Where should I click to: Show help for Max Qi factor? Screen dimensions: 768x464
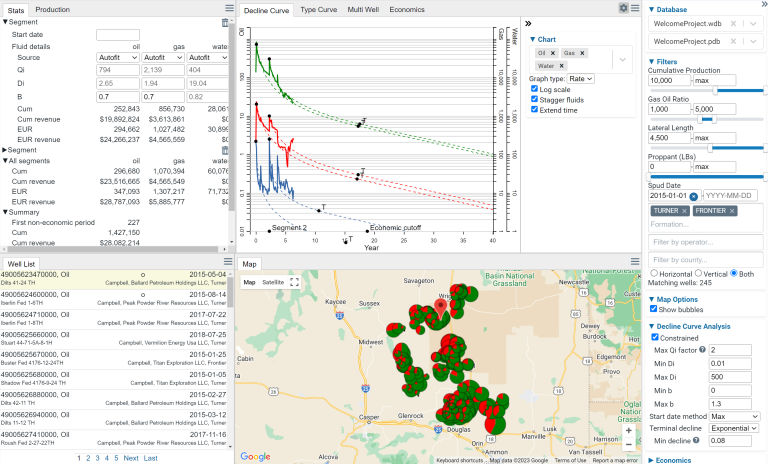702,350
